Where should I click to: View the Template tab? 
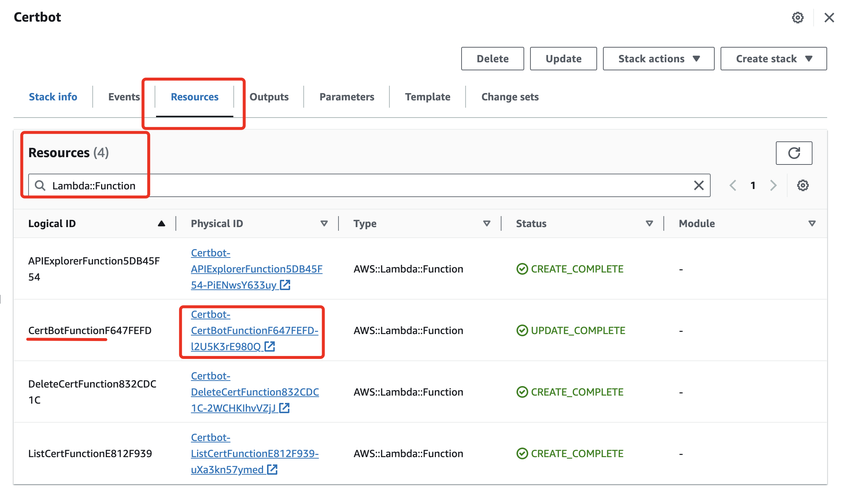click(x=427, y=97)
